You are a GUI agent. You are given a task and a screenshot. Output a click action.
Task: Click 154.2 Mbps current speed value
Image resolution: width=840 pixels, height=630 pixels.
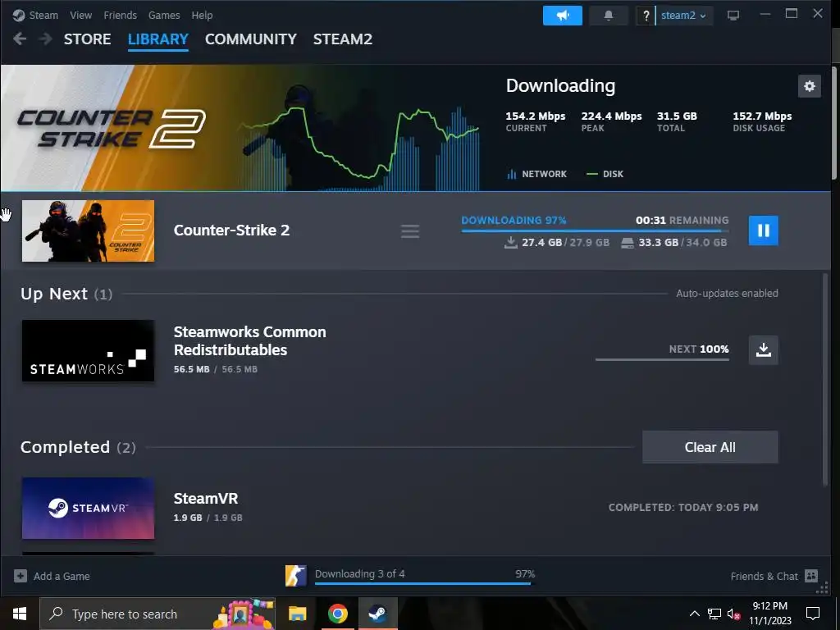tap(535, 116)
